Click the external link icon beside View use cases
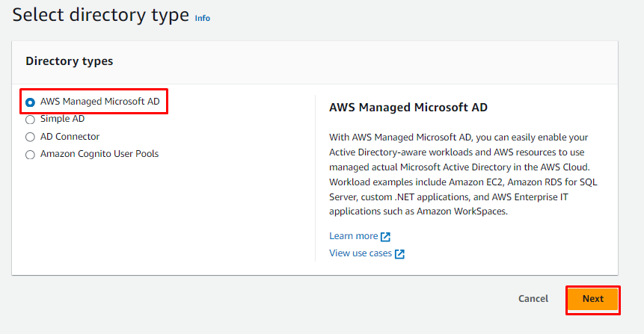644x334 pixels. point(399,254)
